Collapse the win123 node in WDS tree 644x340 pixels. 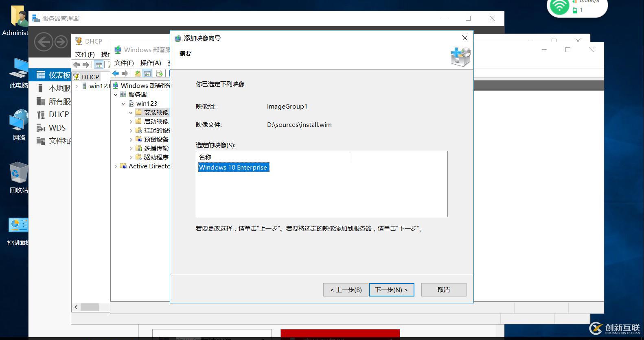click(x=123, y=103)
